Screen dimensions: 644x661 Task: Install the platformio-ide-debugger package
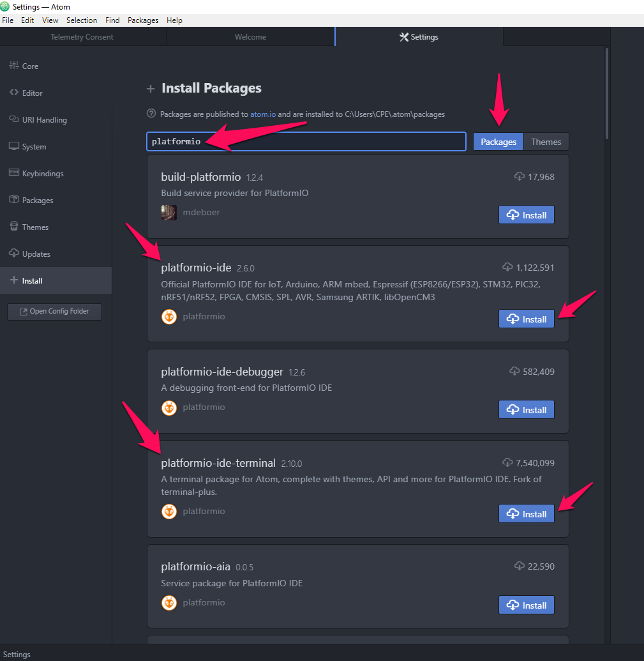click(527, 410)
